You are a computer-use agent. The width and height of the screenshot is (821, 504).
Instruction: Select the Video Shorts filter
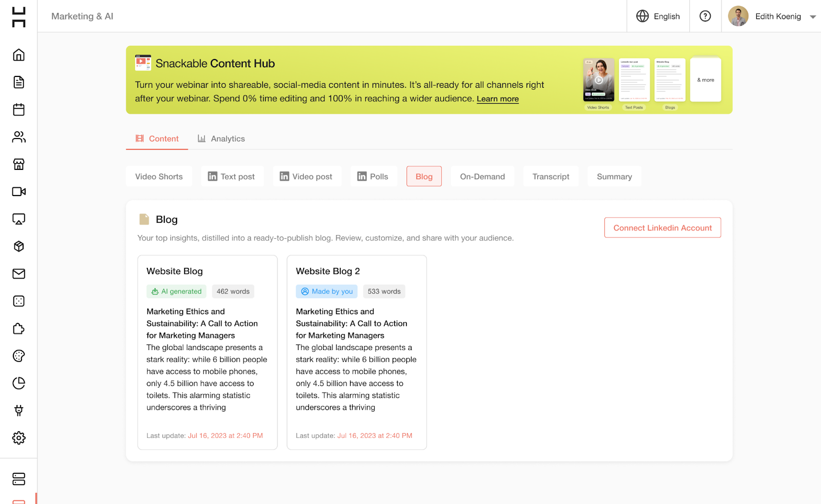(x=159, y=177)
